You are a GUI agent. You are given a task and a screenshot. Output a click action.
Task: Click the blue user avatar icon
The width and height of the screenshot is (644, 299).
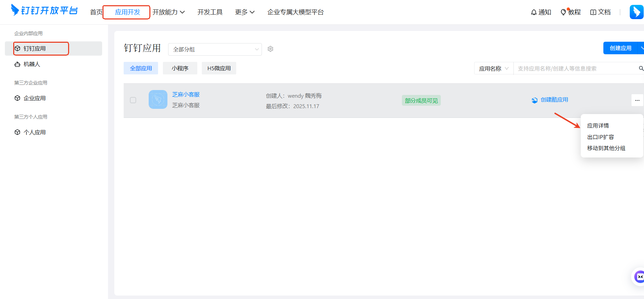(636, 12)
